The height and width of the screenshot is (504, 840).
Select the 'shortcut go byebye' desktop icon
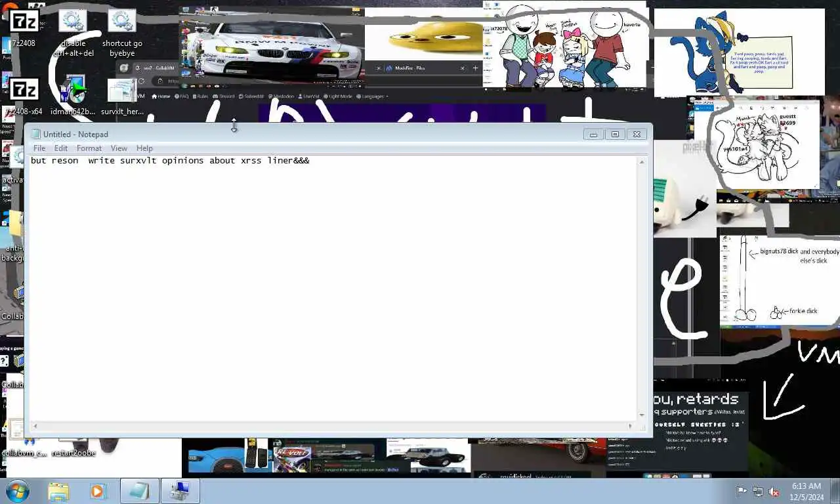coord(122,33)
